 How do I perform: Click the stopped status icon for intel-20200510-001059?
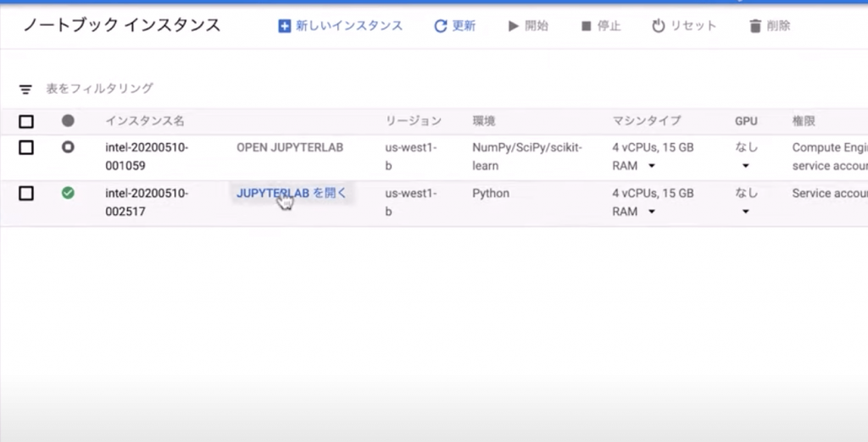(68, 147)
